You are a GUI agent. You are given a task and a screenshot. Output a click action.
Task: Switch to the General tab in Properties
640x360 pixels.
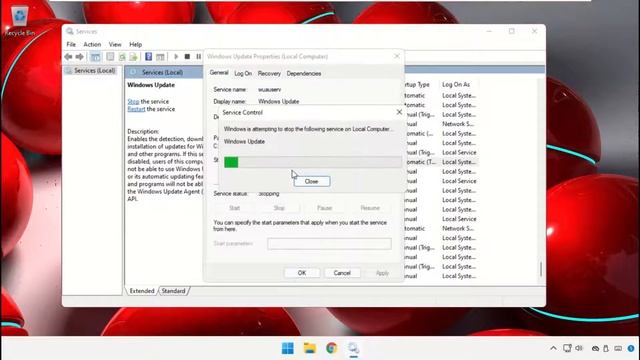tap(219, 73)
